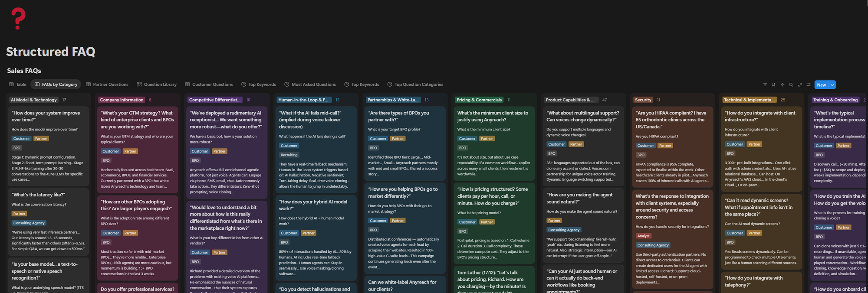This screenshot has width=868, height=293.
Task: Open card "Can we white-label Anyreach for our clients?"
Action: tap(405, 285)
